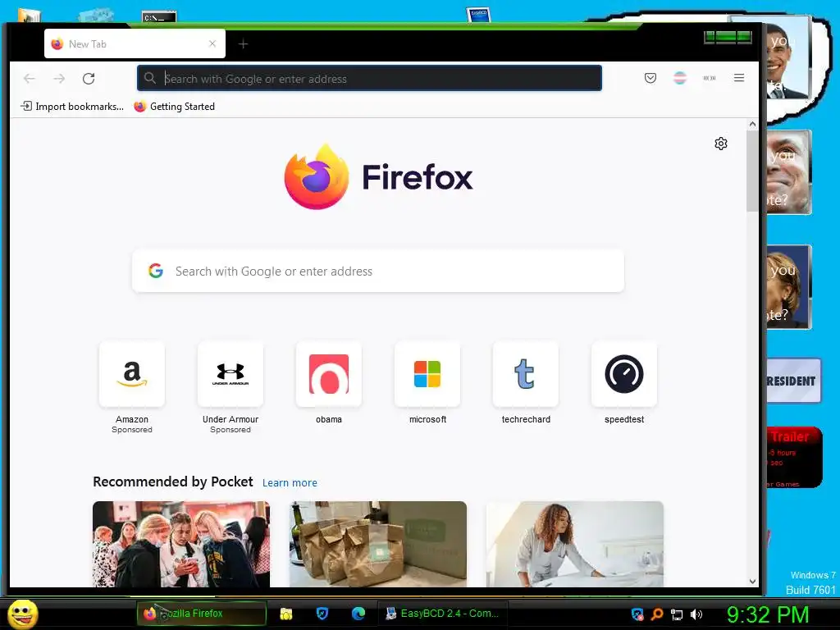Close the New Tab tab
The image size is (840, 630).
212,44
